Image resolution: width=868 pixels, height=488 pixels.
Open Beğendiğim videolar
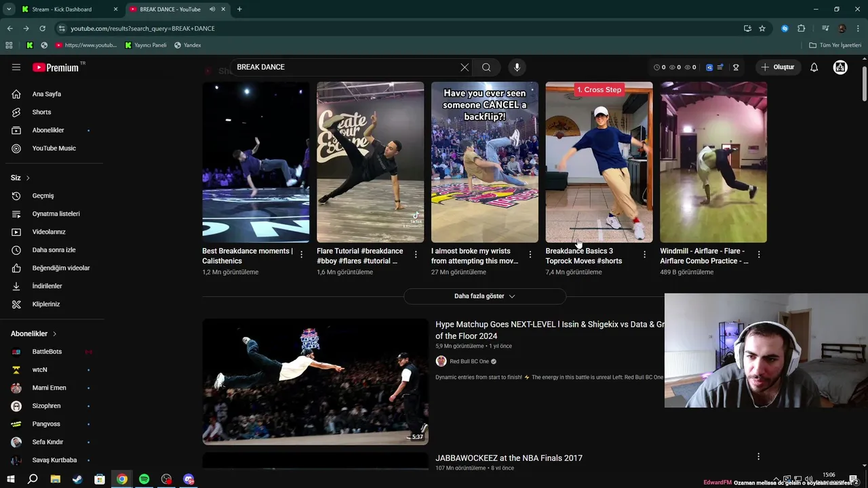61,268
